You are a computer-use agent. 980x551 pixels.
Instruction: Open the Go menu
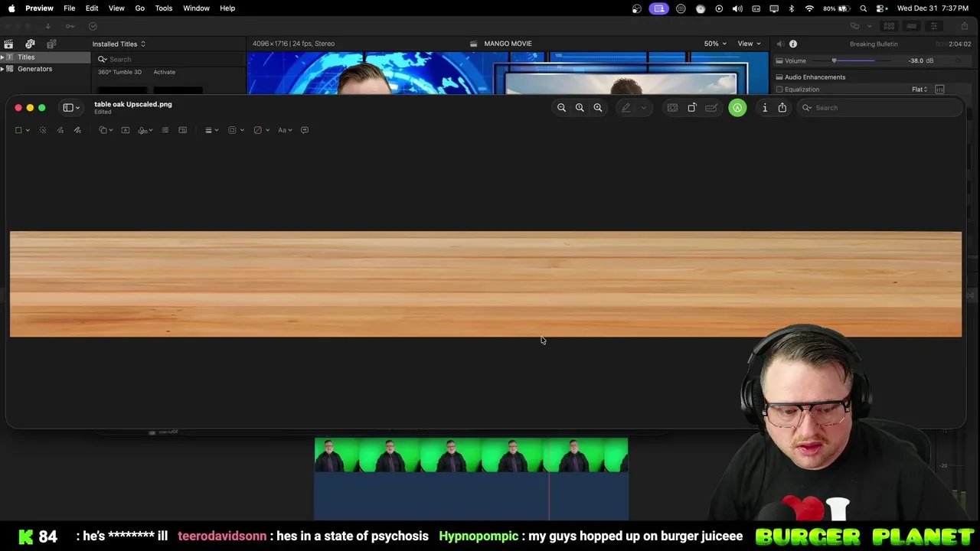tap(140, 8)
